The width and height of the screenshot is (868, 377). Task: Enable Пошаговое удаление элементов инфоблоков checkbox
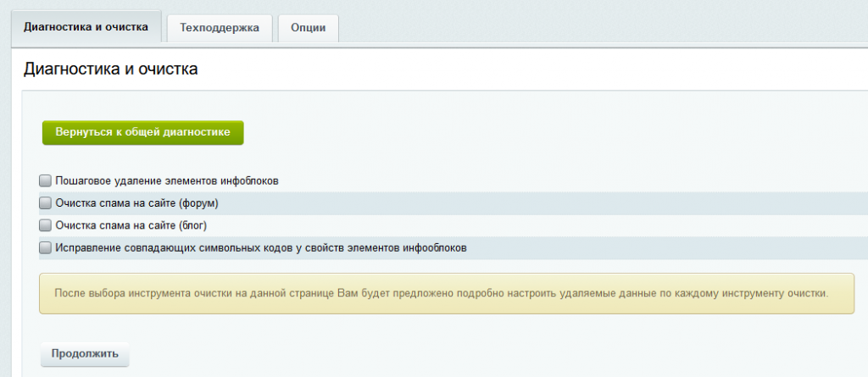(46, 180)
